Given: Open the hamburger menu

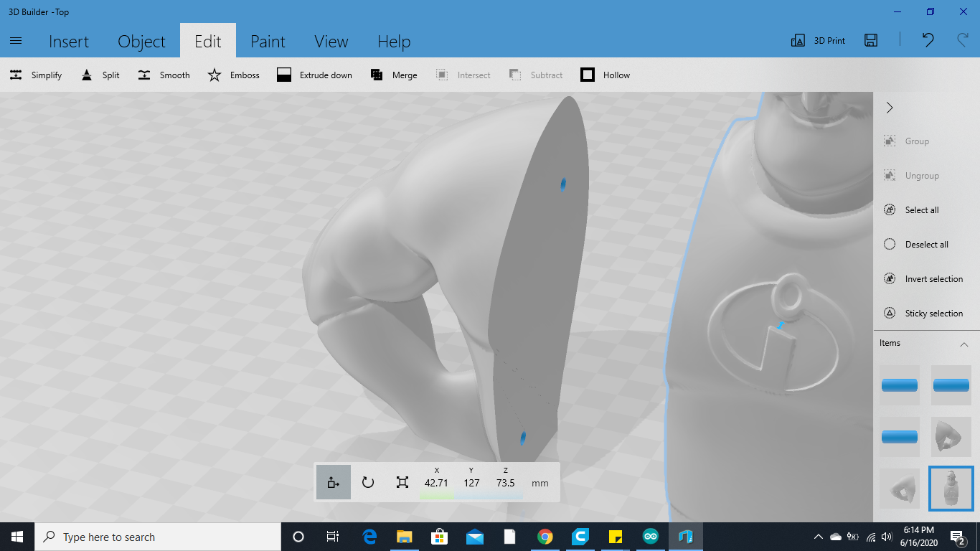Looking at the screenshot, I should point(16,40).
